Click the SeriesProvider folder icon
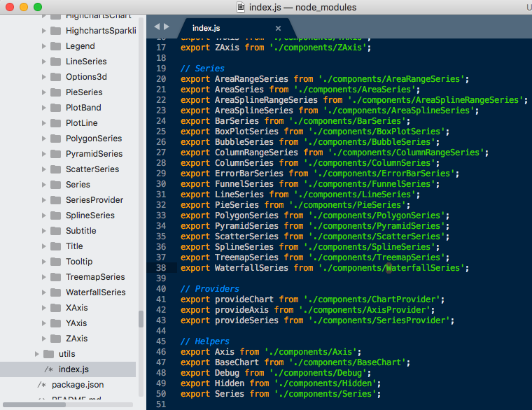The image size is (532, 410). (x=55, y=200)
